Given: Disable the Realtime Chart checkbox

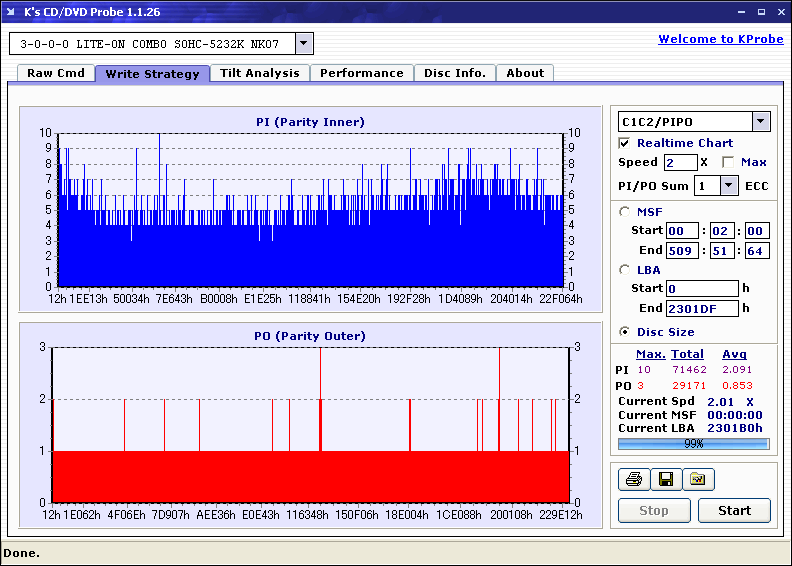Looking at the screenshot, I should tap(625, 143).
